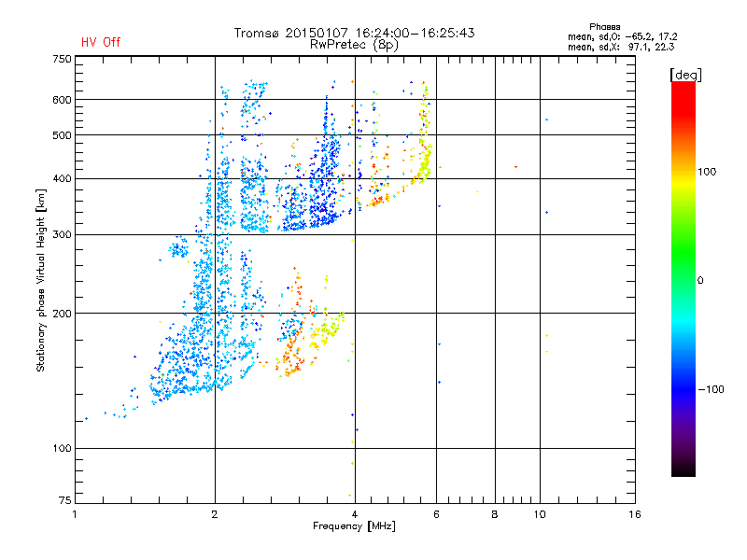Click the '16' frequency axis tick label
The width and height of the screenshot is (747, 560).
635,514
